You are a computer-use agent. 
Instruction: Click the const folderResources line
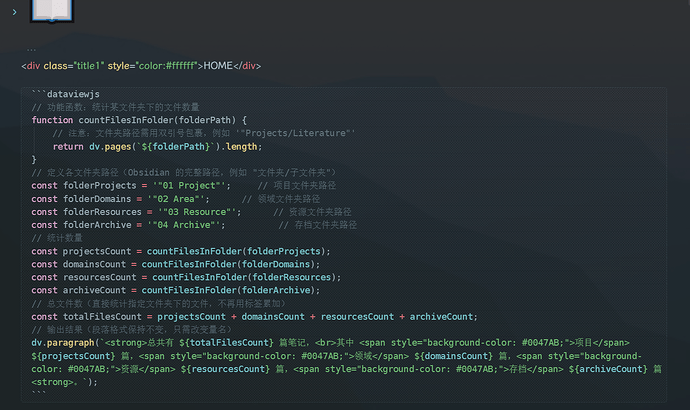point(191,212)
